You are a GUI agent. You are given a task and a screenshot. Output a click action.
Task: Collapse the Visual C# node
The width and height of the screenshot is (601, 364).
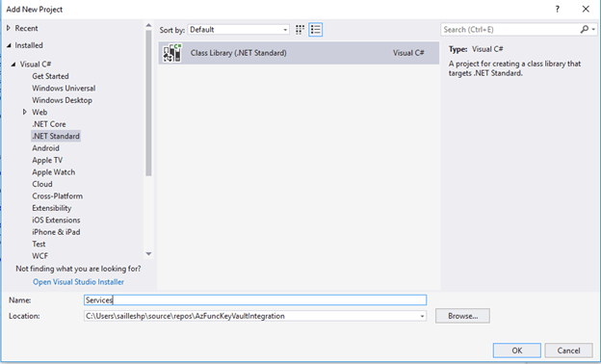[13, 65]
